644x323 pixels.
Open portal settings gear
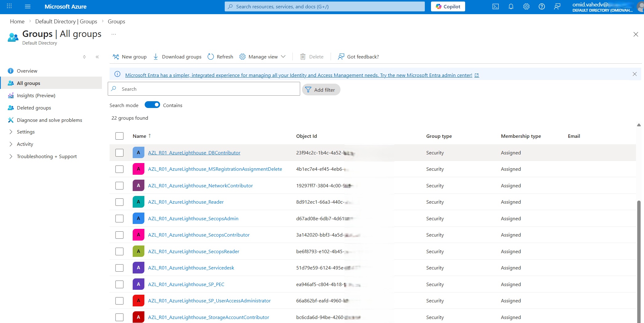coord(526,6)
